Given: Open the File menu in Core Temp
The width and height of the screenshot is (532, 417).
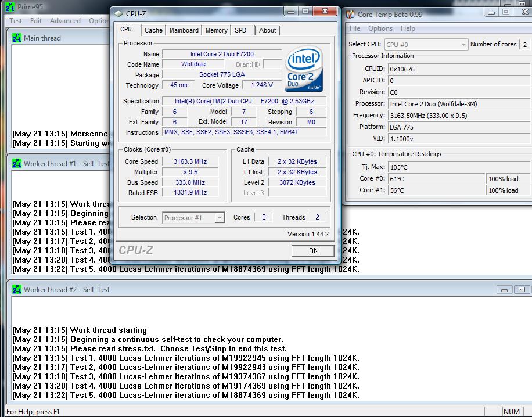Looking at the screenshot, I should (x=355, y=28).
